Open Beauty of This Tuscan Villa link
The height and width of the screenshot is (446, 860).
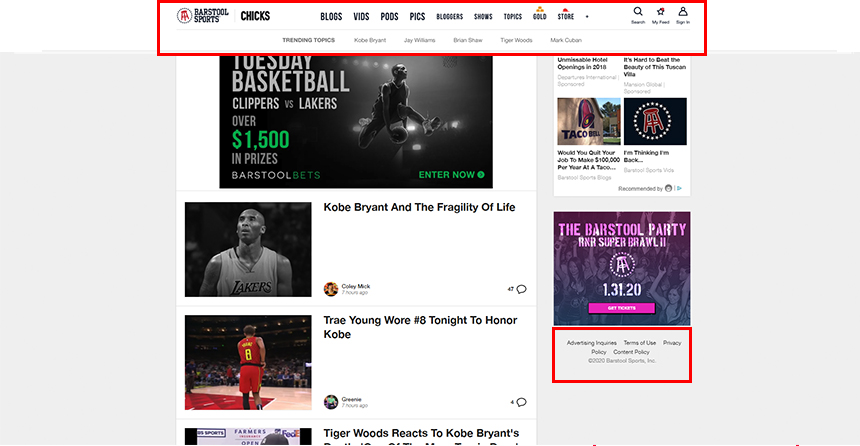click(655, 67)
